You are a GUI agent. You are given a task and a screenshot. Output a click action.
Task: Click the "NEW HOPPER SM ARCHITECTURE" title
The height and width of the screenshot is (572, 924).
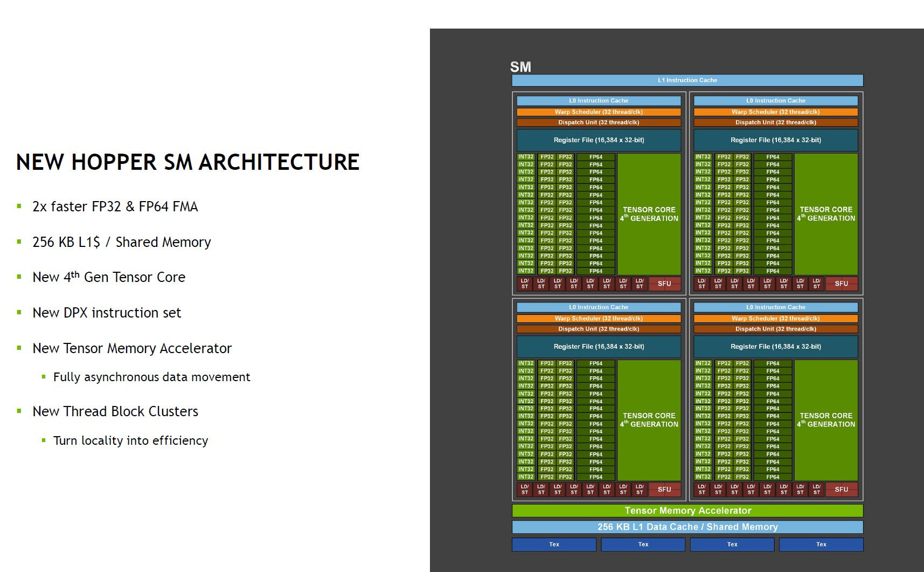[x=187, y=162]
